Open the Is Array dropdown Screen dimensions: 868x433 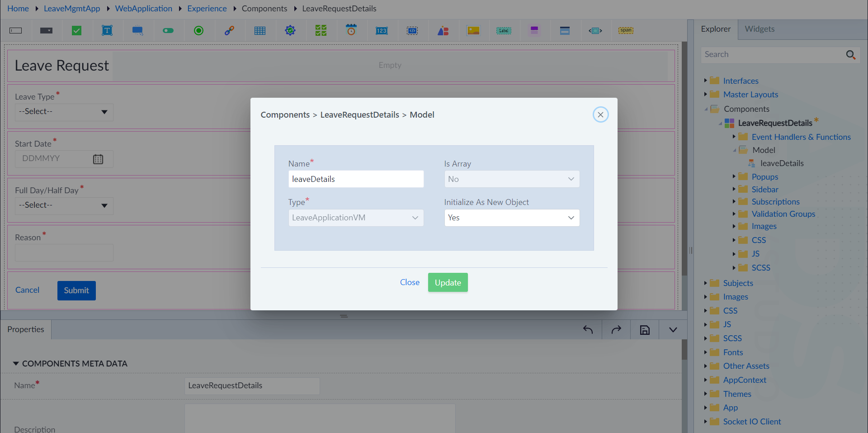512,179
